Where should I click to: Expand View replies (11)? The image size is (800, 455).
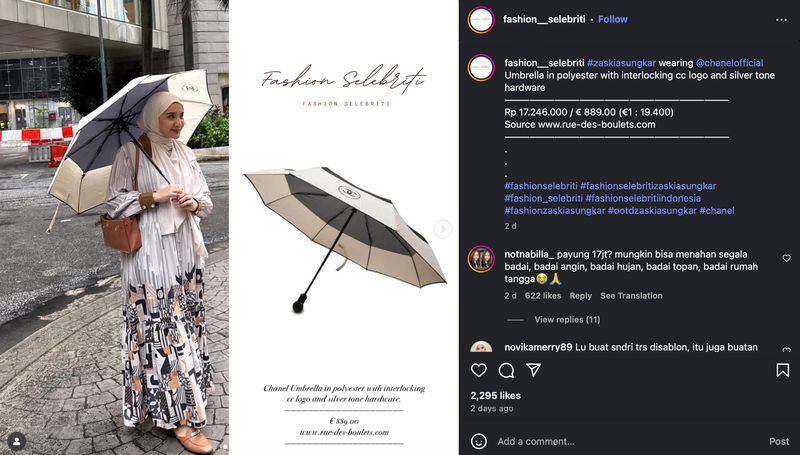point(567,320)
